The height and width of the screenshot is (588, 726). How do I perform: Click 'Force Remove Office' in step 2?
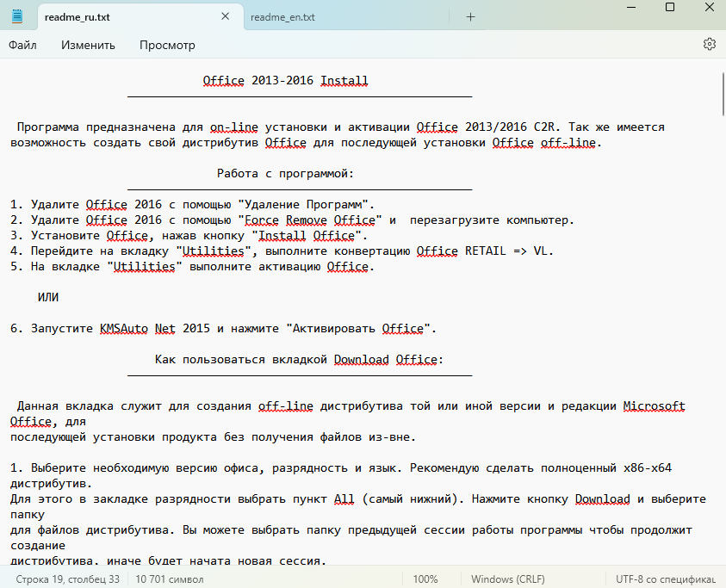tap(310, 220)
